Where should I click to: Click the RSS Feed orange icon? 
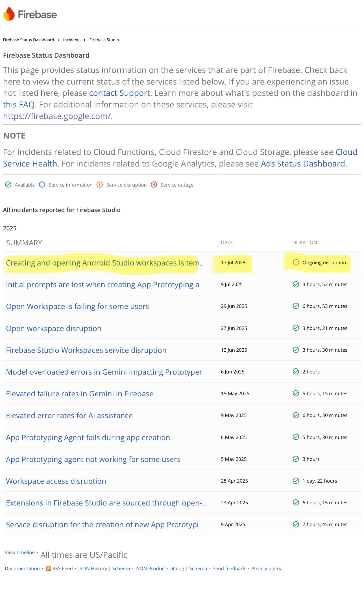pos(49,569)
